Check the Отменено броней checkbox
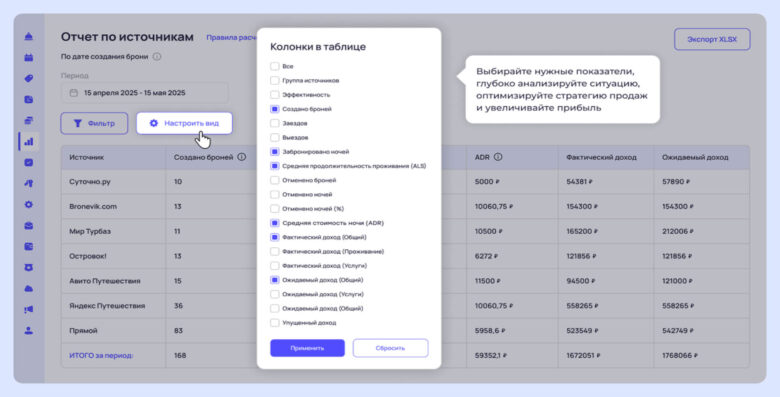This screenshot has height=397, width=780. point(275,180)
